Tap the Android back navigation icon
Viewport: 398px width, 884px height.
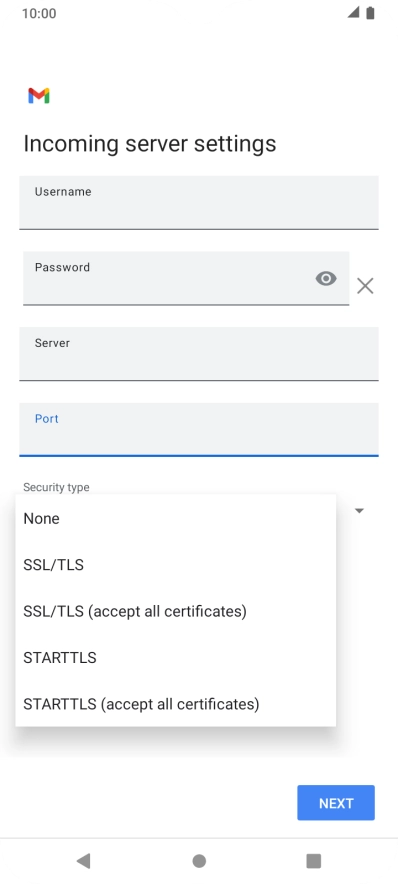[83, 860]
